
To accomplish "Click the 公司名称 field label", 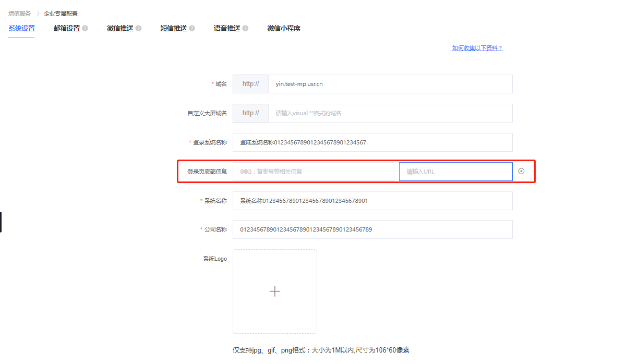I will [x=215, y=229].
